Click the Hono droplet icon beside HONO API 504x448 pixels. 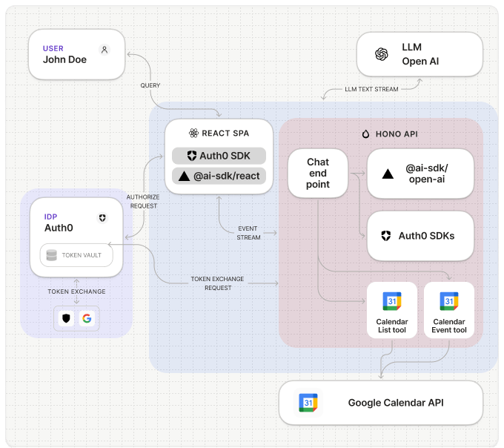click(x=365, y=134)
